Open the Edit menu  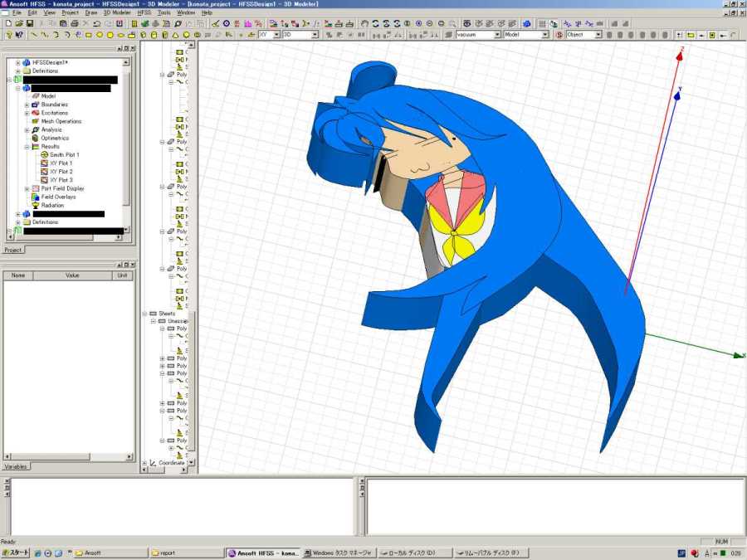[x=32, y=12]
